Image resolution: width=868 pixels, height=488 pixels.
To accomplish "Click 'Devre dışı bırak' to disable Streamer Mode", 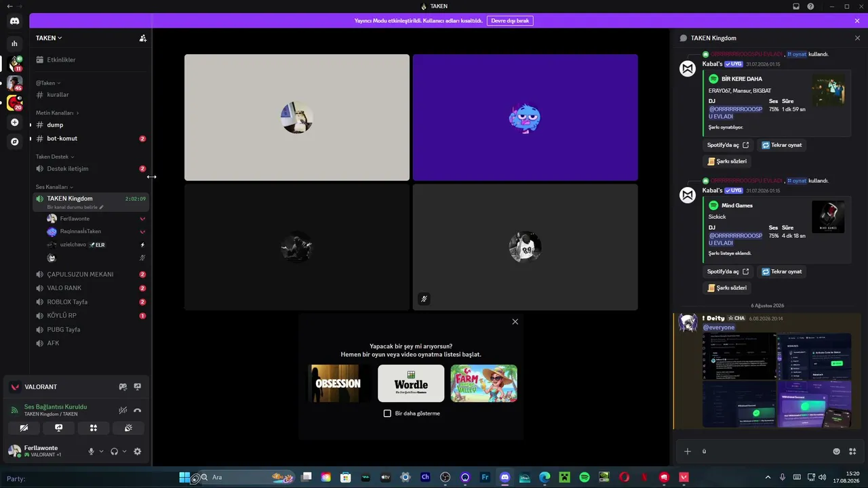I will pos(510,21).
